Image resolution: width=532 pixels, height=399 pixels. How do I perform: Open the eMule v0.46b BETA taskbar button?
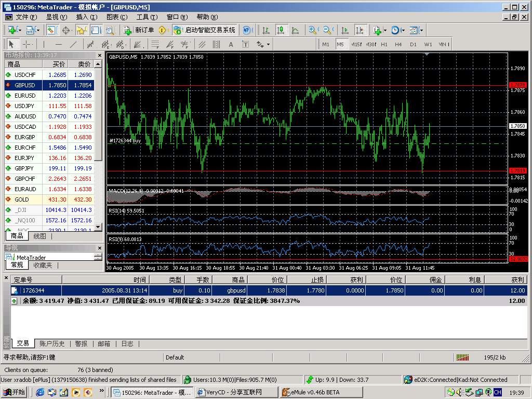coord(321,392)
